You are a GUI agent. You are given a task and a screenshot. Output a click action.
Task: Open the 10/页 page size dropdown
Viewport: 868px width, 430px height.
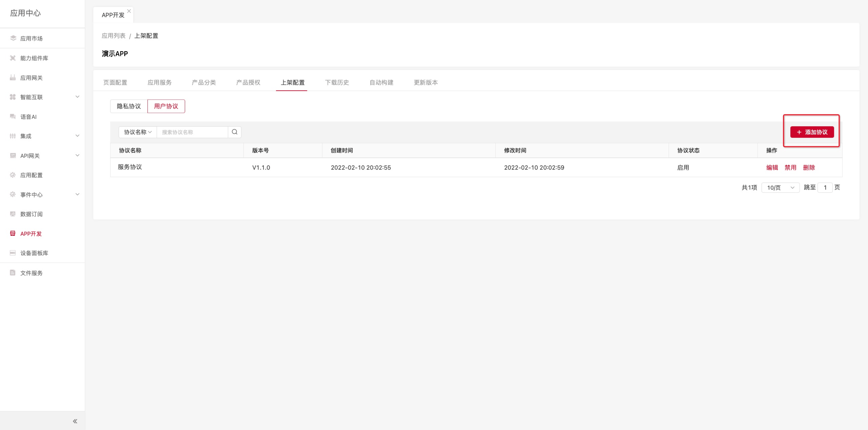point(780,187)
